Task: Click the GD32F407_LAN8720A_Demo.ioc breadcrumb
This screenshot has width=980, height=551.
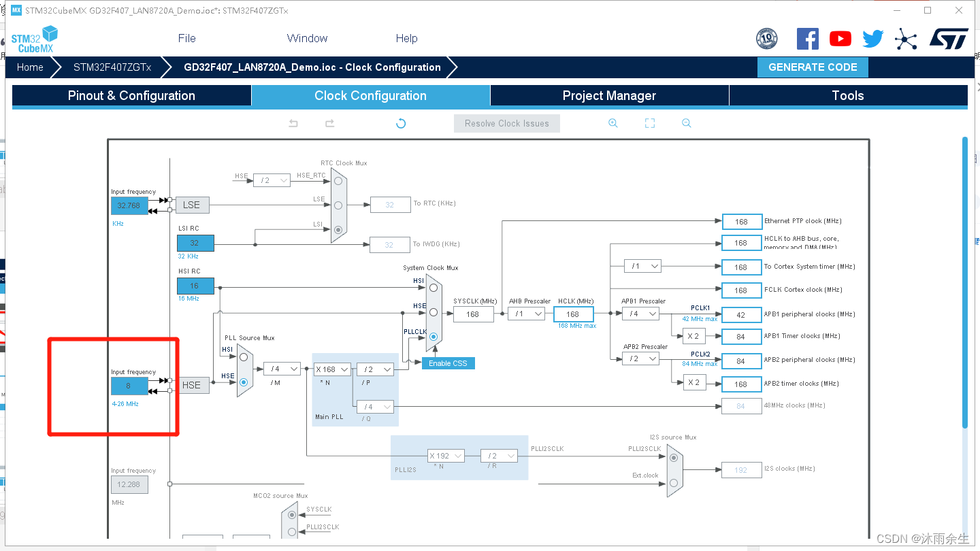Action: (x=312, y=67)
